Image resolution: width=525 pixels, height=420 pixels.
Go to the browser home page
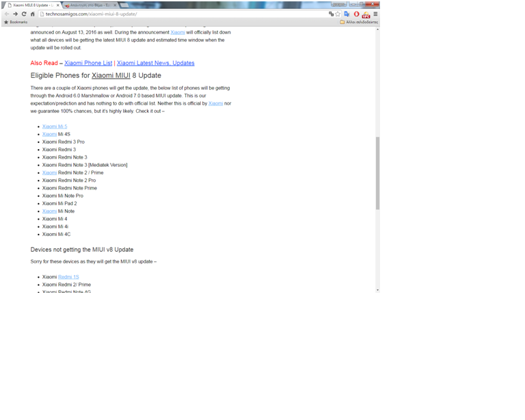coord(33,14)
